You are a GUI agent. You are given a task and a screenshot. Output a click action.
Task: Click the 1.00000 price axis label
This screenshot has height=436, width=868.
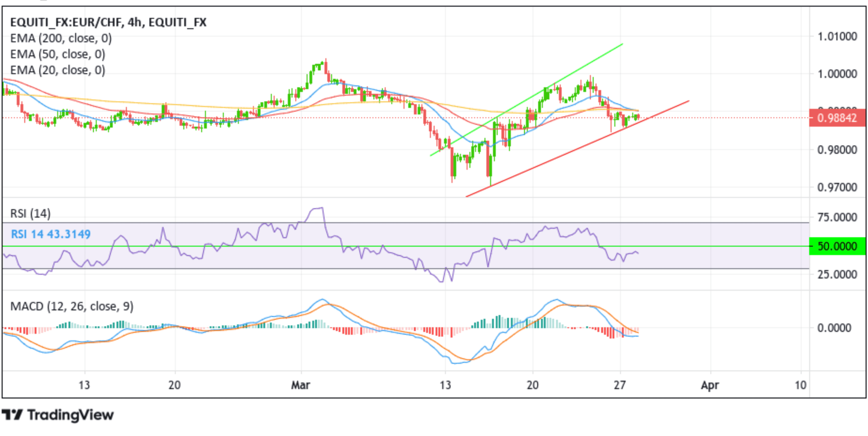coord(837,74)
